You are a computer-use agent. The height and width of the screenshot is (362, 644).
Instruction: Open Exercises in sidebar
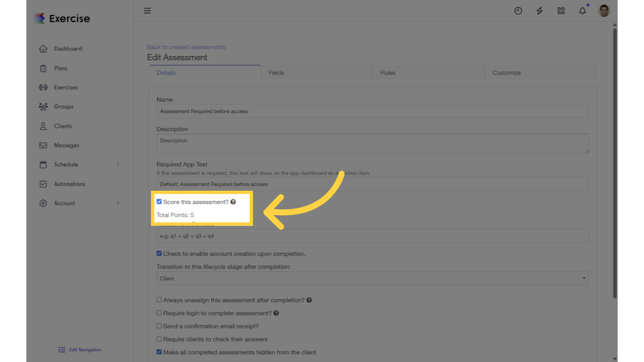[x=66, y=87]
